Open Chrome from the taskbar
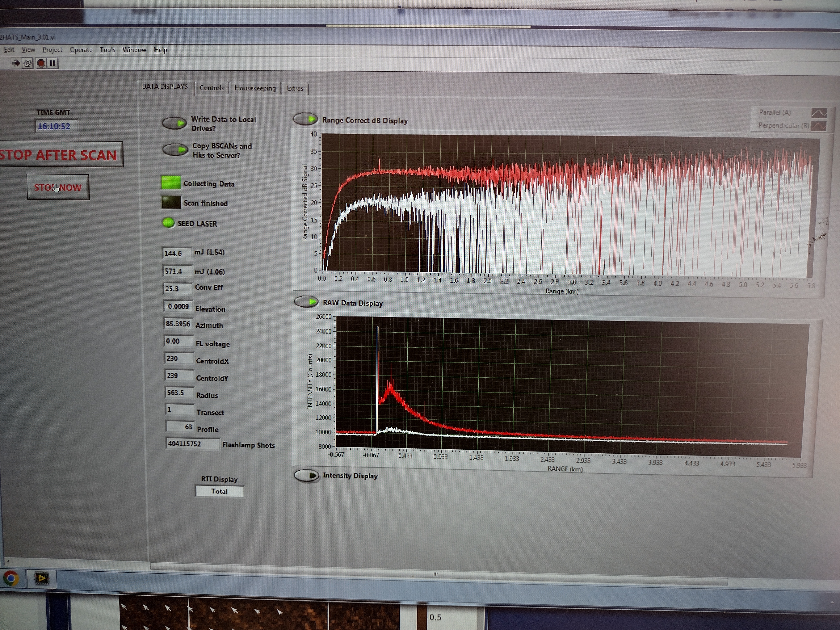Viewport: 840px width, 630px height. (11, 578)
